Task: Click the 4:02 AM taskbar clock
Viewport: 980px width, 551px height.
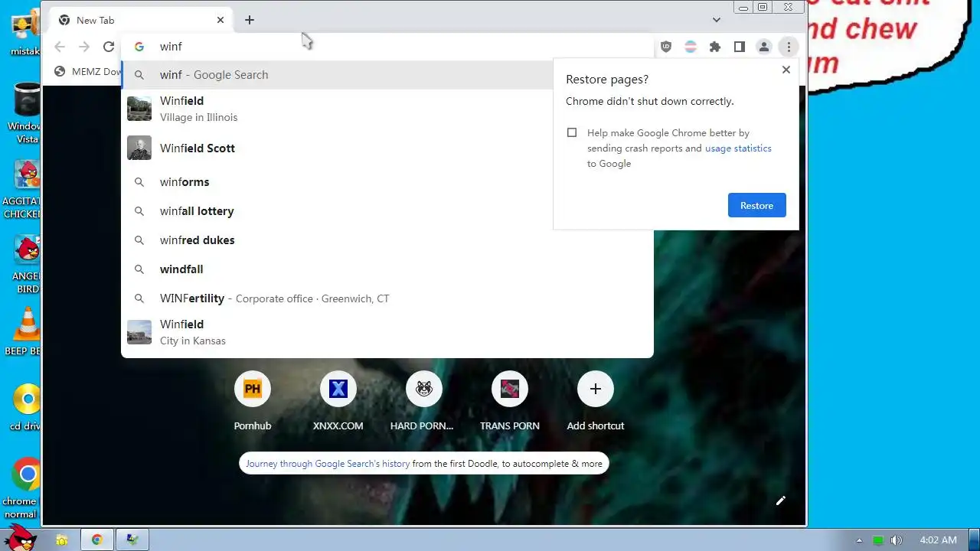Action: click(x=938, y=540)
